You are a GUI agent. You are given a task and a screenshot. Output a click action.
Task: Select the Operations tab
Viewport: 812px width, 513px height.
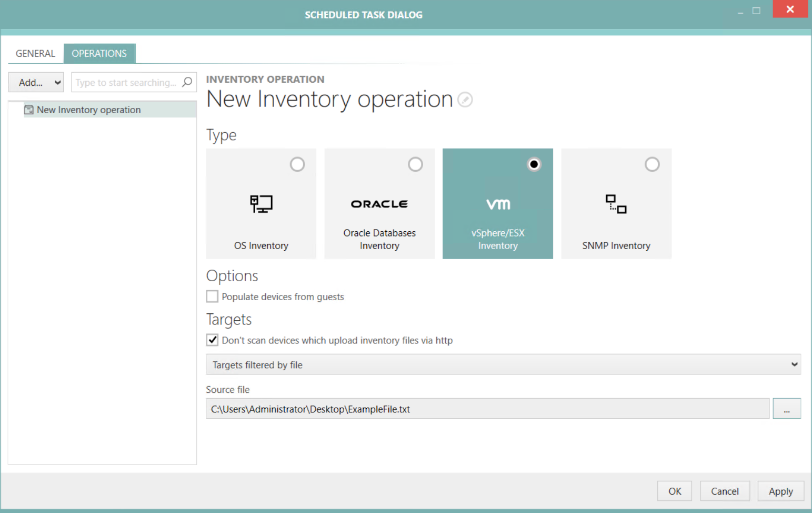point(99,53)
